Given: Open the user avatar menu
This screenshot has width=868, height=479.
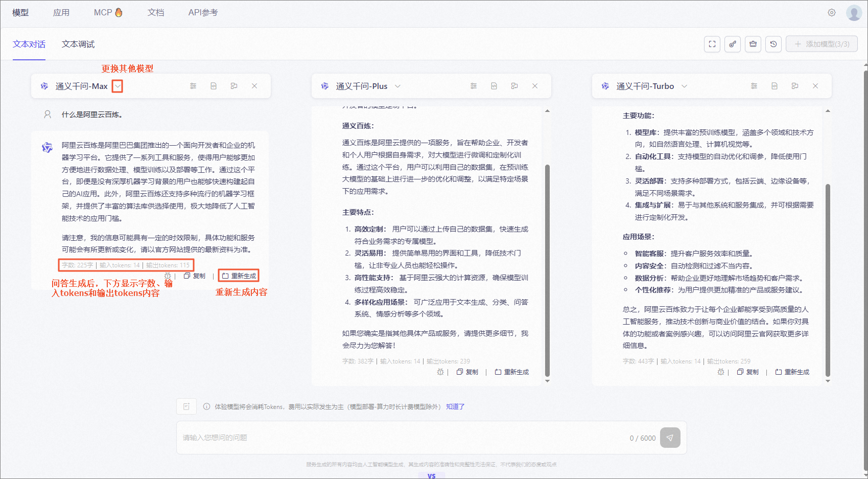Looking at the screenshot, I should (x=854, y=13).
